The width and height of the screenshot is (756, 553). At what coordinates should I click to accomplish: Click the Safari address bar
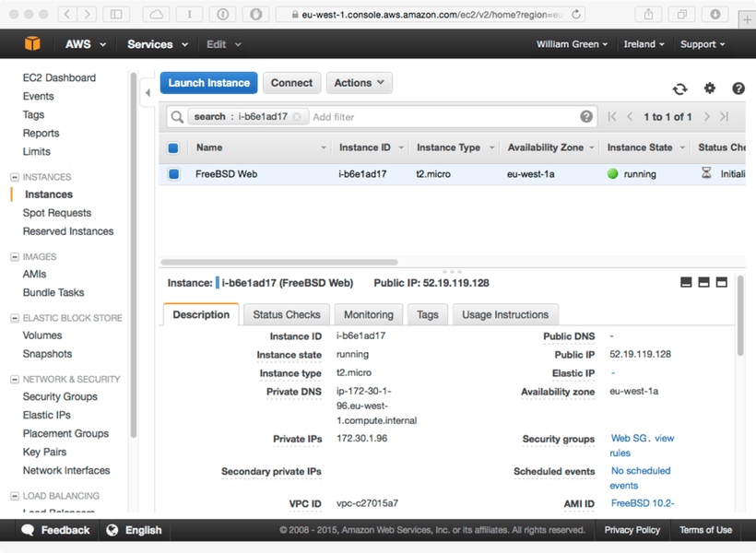pyautogui.click(x=430, y=15)
